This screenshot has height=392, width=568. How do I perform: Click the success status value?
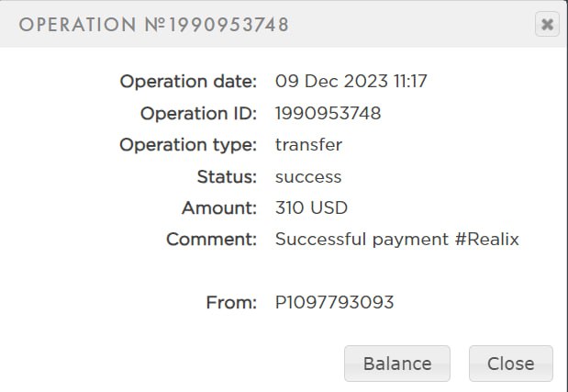tap(308, 176)
